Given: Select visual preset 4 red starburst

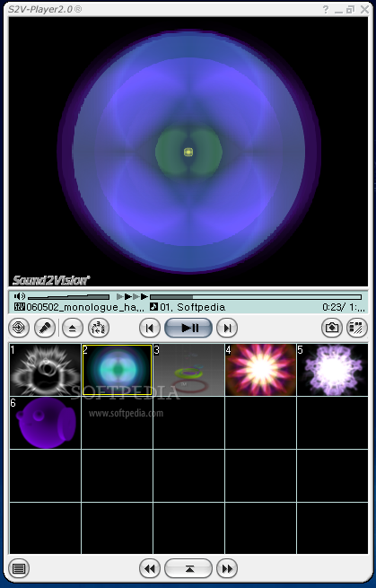Looking at the screenshot, I should (260, 370).
